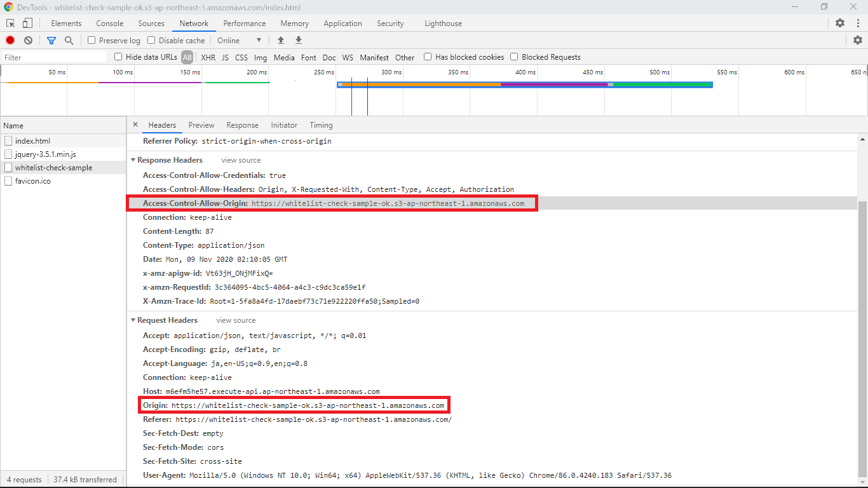Click into the Filter text field

point(54,57)
